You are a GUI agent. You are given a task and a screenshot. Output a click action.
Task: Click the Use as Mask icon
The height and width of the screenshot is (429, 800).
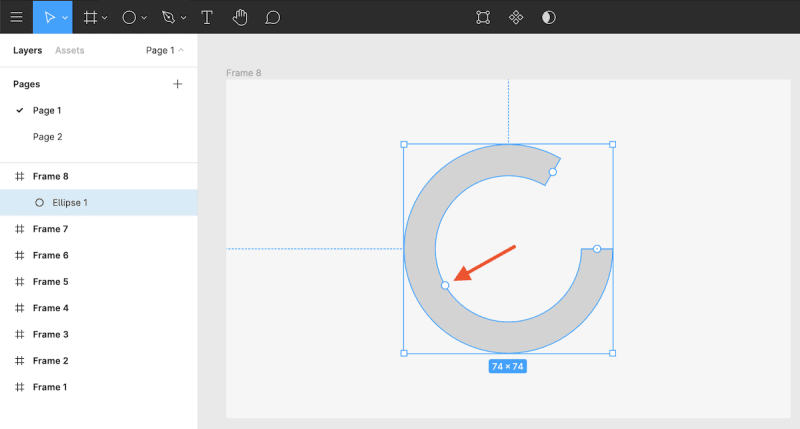point(548,17)
